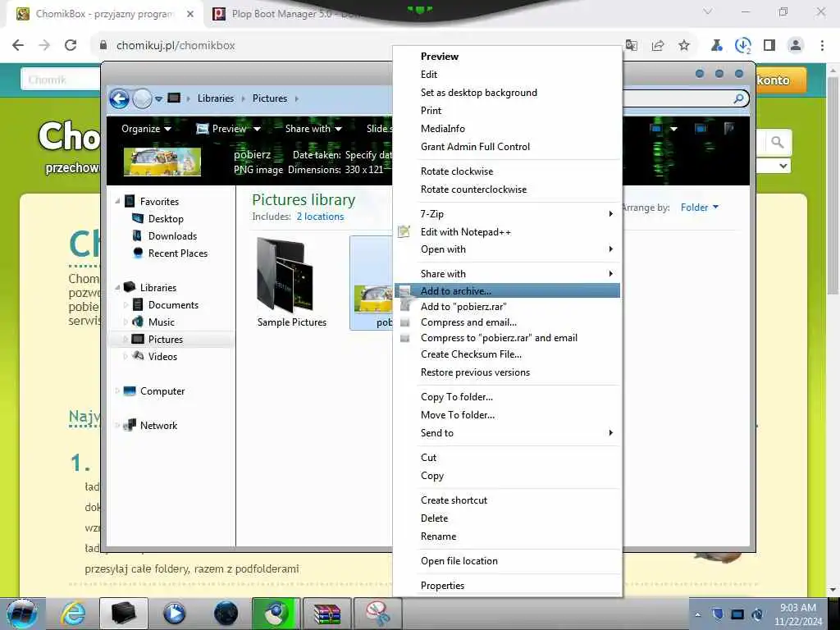This screenshot has height=630, width=840.
Task: Select the Documents library
Action: pos(173,305)
